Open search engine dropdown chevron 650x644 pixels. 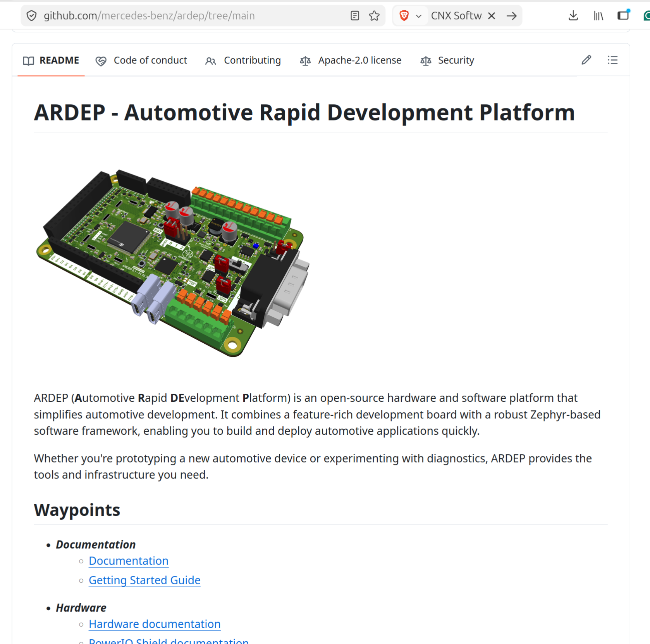[419, 16]
